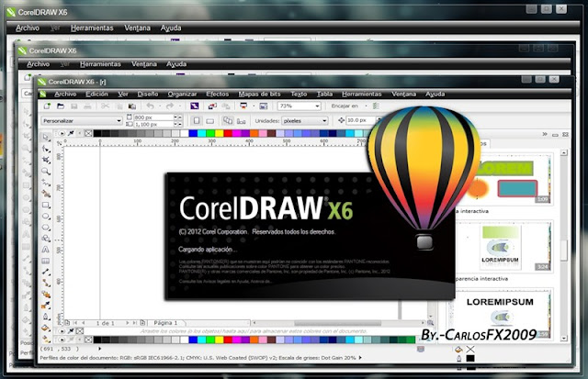Select the Basic Shapes tool
The height and width of the screenshot is (379, 588).
coord(46,239)
